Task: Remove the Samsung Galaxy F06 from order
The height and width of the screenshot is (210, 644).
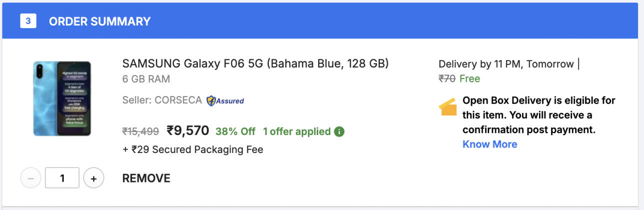Action: [x=146, y=178]
